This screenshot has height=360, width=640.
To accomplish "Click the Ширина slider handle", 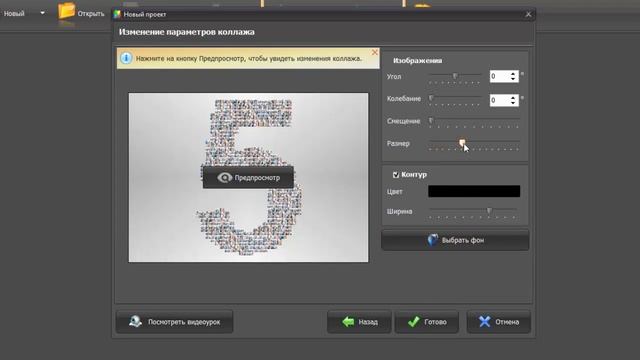I will (489, 211).
